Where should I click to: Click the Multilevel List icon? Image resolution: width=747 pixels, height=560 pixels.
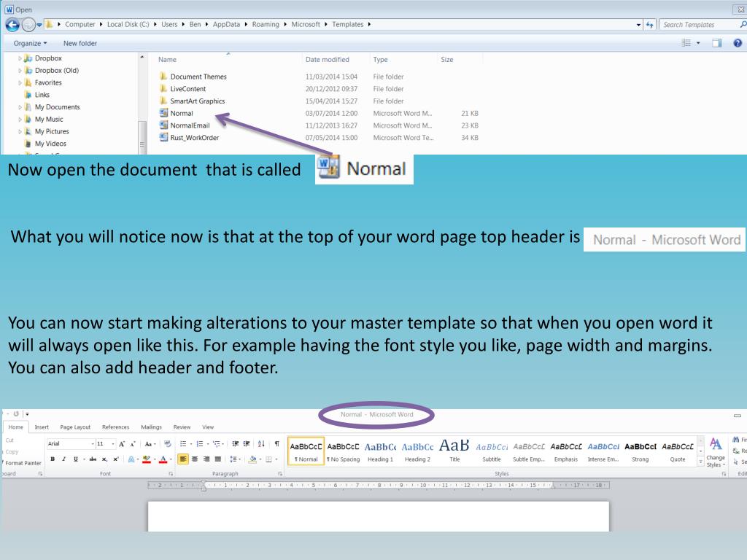pyautogui.click(x=216, y=444)
